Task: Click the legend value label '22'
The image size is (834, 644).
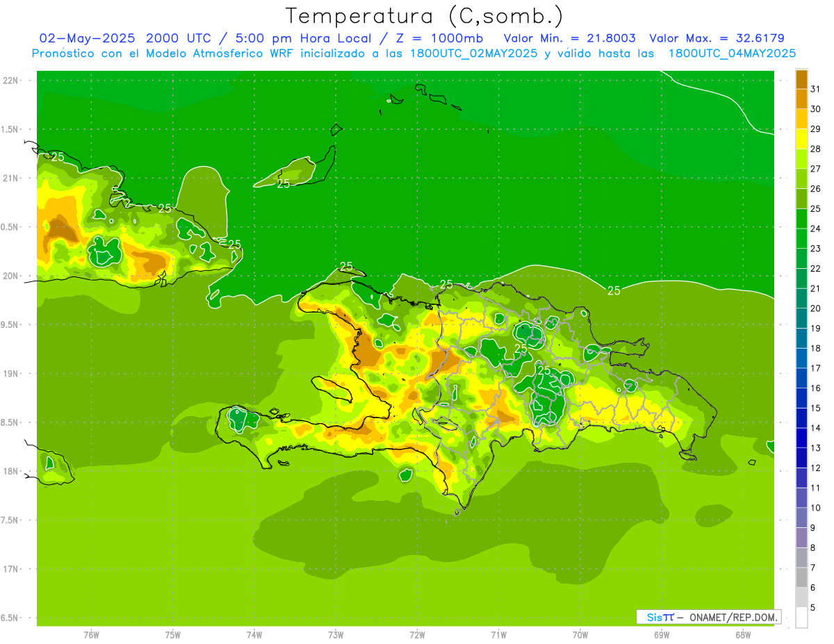Action: pyautogui.click(x=816, y=268)
